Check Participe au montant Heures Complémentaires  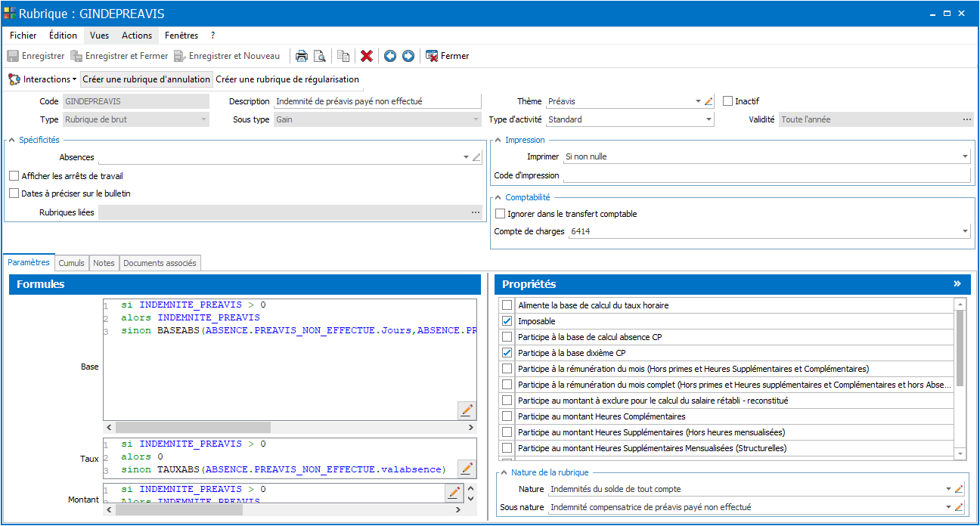pos(507,416)
